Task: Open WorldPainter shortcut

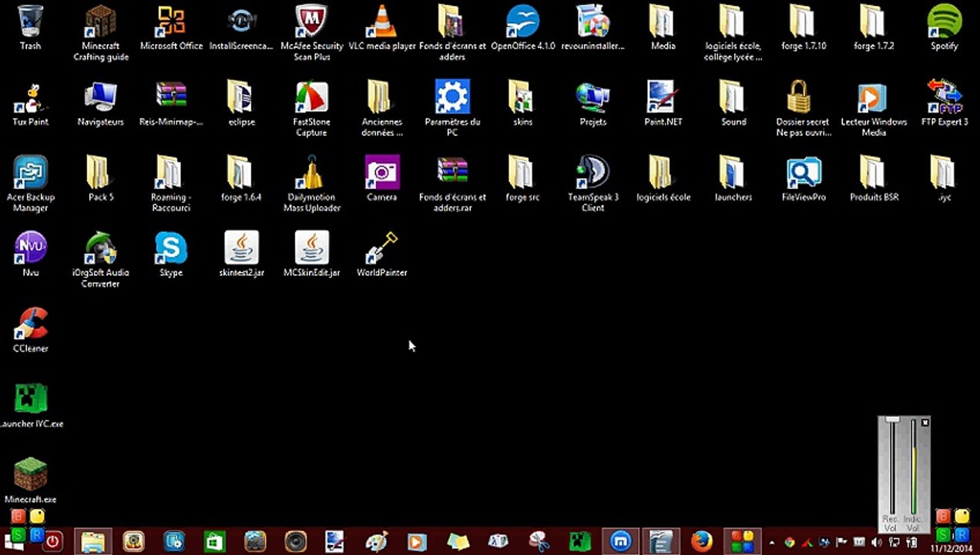Action: point(382,254)
